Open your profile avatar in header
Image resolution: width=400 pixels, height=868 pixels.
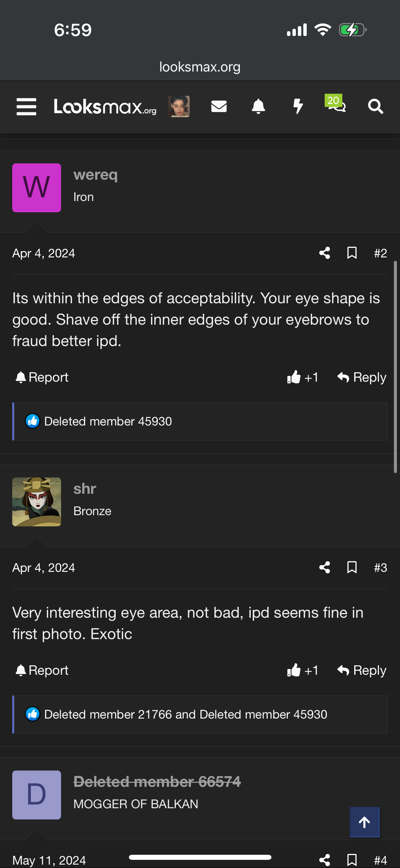tap(179, 107)
